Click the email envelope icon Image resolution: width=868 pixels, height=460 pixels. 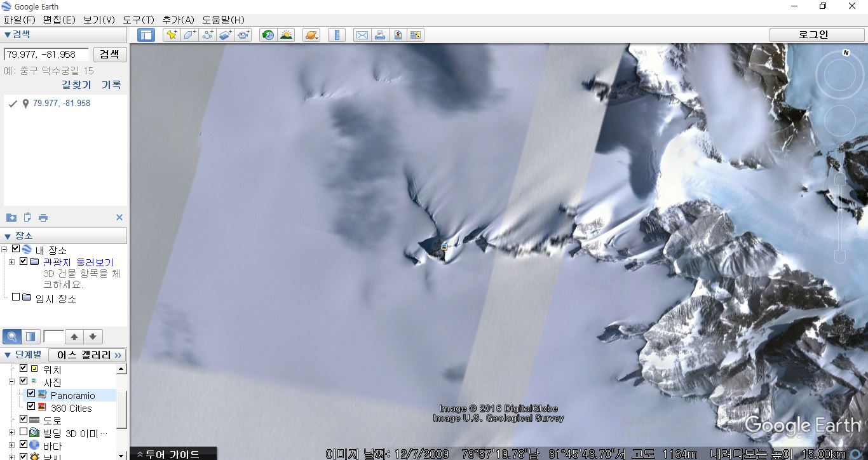362,35
